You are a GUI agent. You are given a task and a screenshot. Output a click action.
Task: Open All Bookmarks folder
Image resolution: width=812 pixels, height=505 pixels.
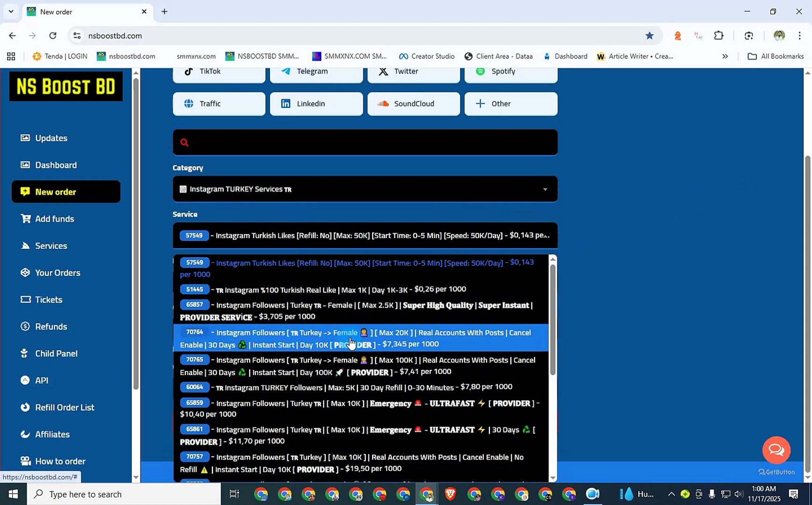776,57
